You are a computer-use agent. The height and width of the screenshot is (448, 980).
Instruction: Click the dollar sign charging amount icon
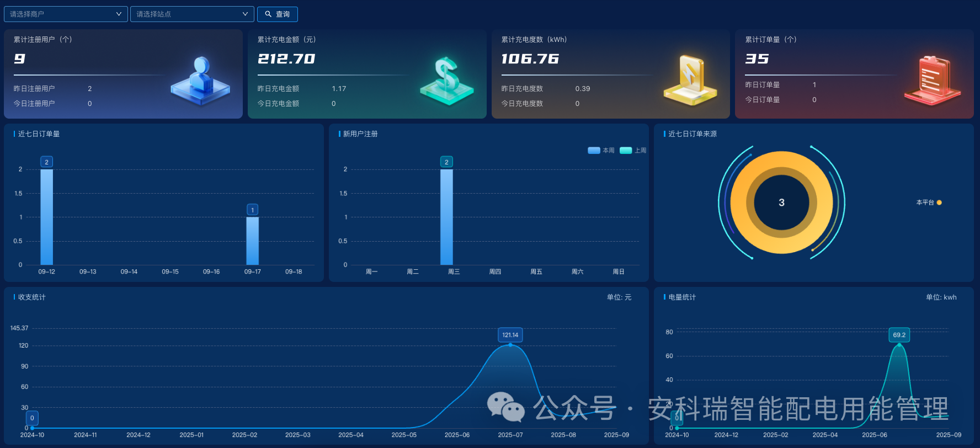[447, 81]
